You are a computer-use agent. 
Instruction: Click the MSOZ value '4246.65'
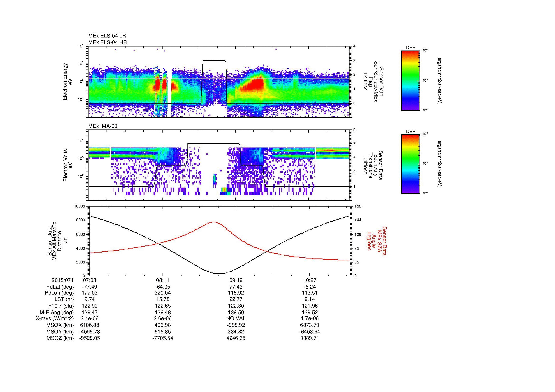point(236,338)
